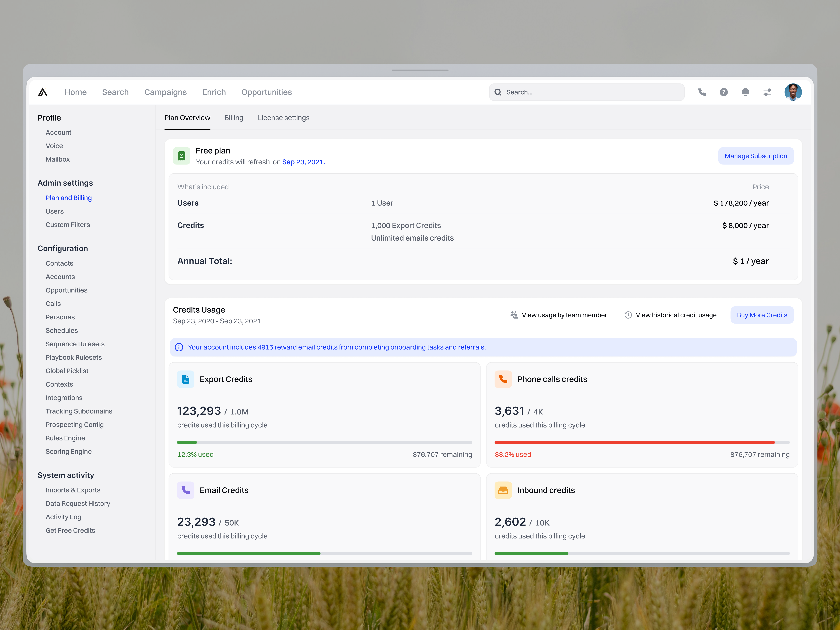Click the Inbound credits inbox icon
The height and width of the screenshot is (630, 840).
[503, 490]
